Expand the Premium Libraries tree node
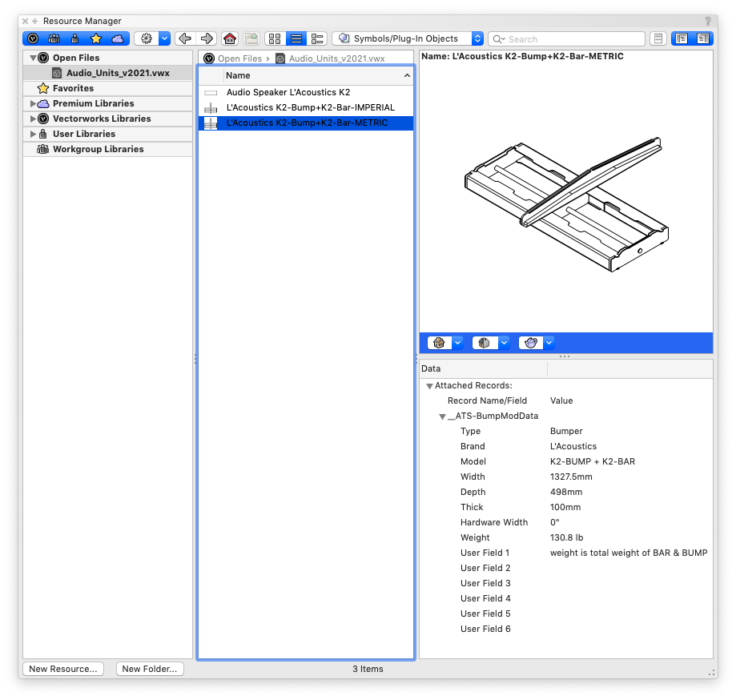 pos(33,103)
